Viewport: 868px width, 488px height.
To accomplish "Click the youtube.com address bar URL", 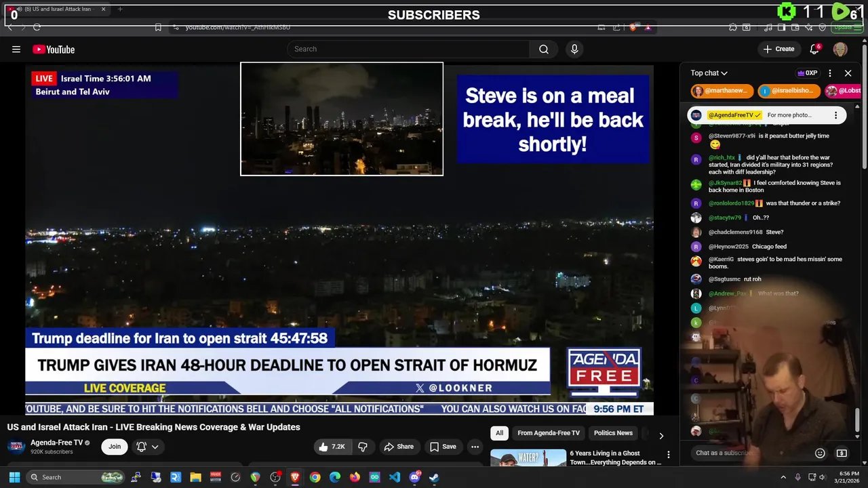I will pos(238,27).
